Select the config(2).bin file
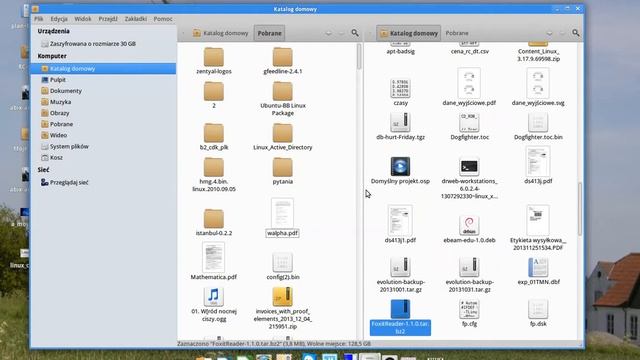Viewport: 640px width, 360px height. pyautogui.click(x=282, y=262)
